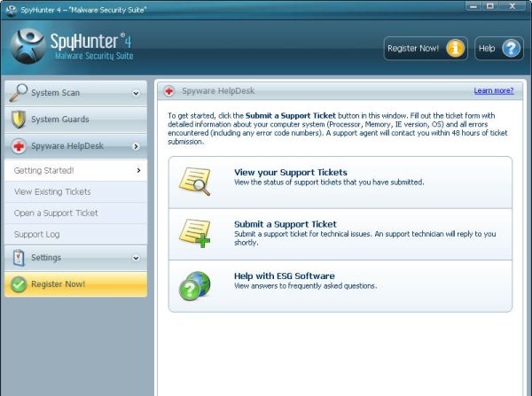Click the Spyware HelpDesk panel title
The image size is (532, 396).
point(218,91)
